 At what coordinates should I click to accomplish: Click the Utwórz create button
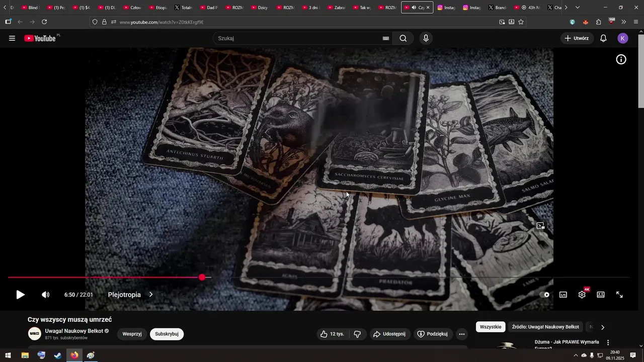[577, 38]
